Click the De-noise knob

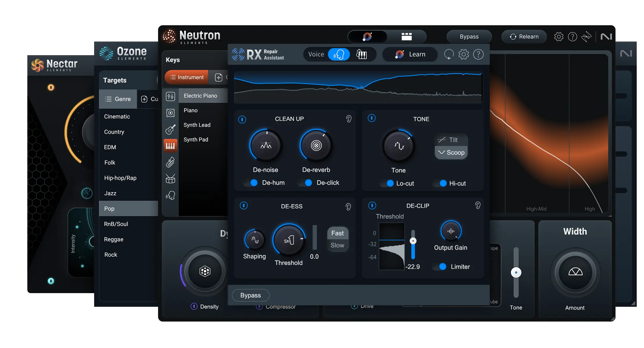(x=266, y=145)
